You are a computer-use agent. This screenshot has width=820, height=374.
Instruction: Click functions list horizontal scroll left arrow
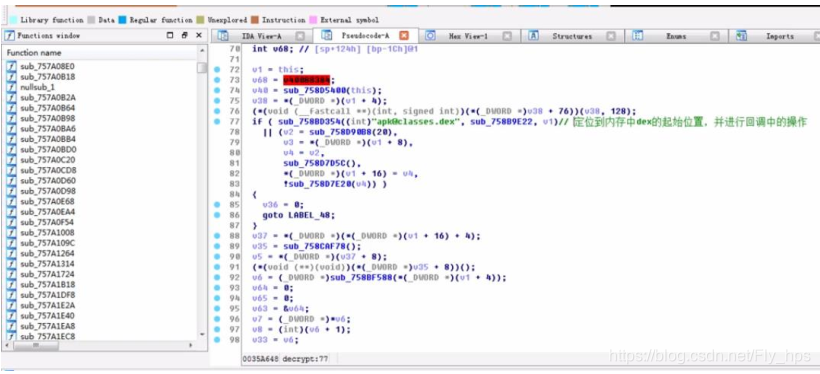(x=7, y=346)
